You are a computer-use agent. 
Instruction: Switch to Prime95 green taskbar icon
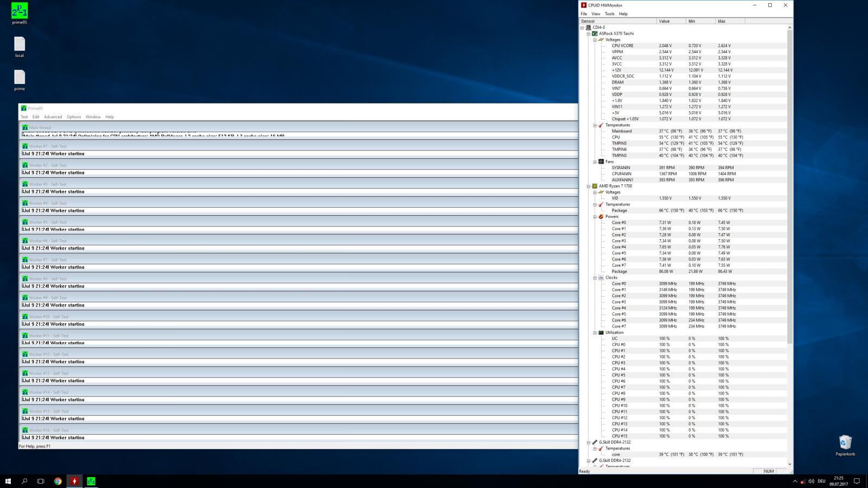pyautogui.click(x=91, y=481)
